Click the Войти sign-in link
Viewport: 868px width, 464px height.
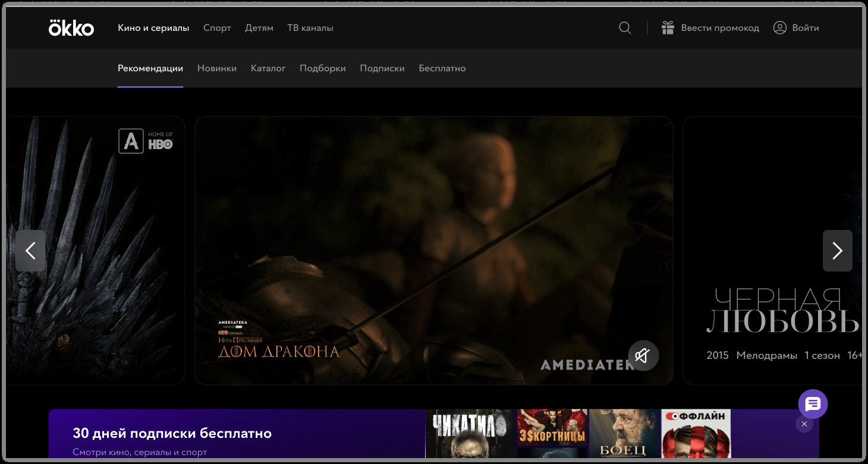click(806, 28)
